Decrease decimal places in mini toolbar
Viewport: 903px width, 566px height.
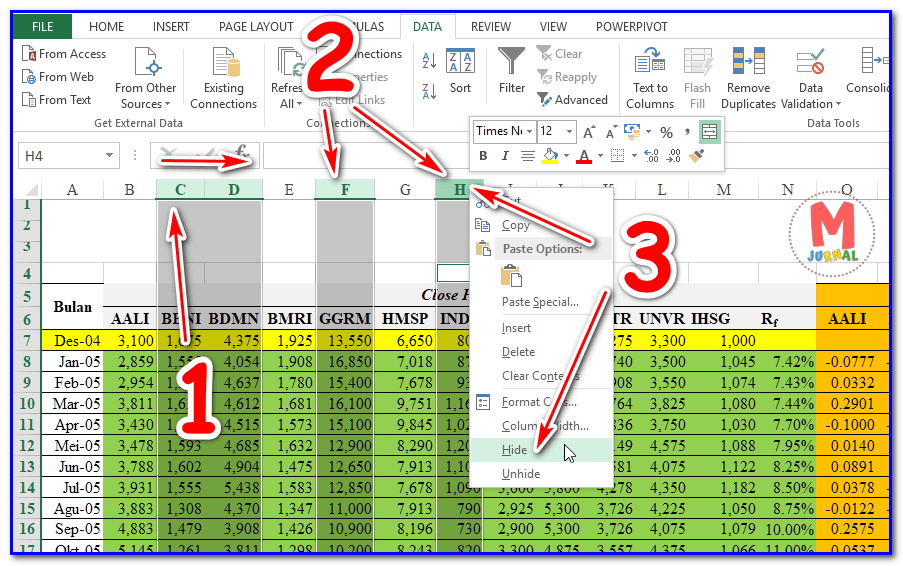pyautogui.click(x=673, y=155)
